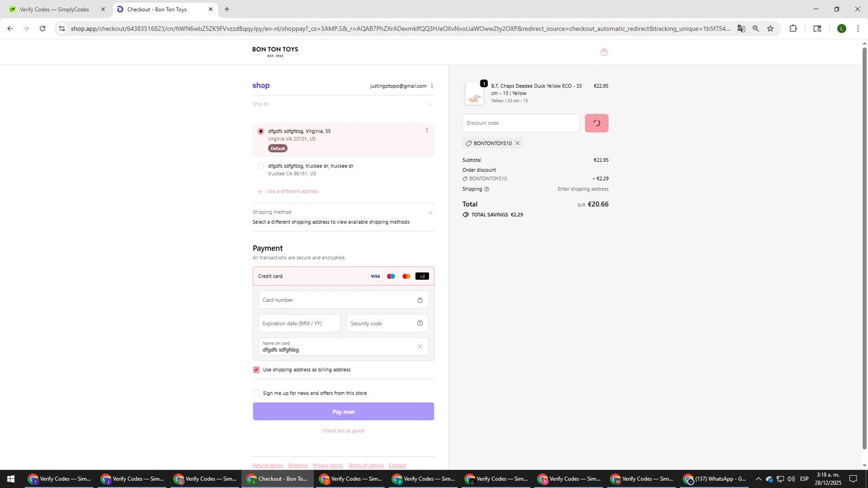Show security code help icon
Screen dimensions: 868x488
click(420, 323)
